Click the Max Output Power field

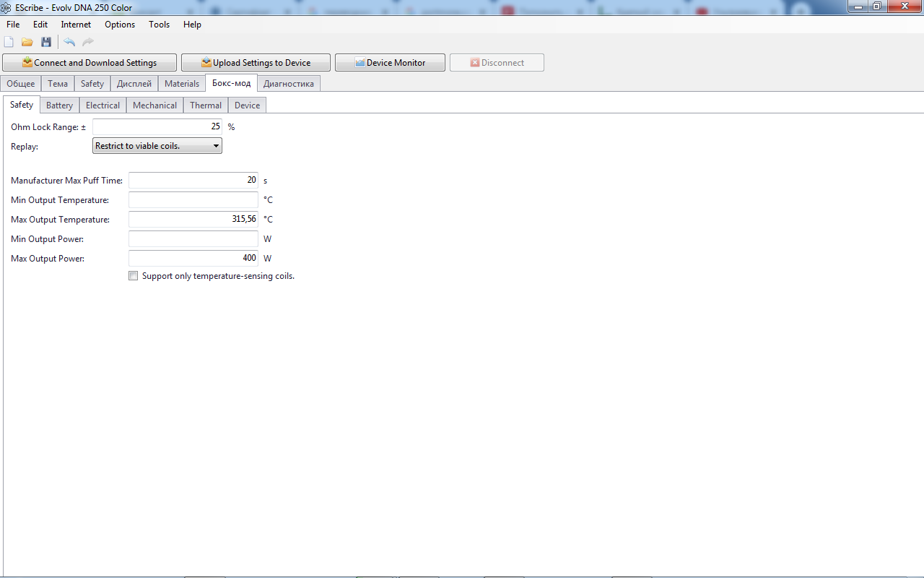click(x=193, y=258)
